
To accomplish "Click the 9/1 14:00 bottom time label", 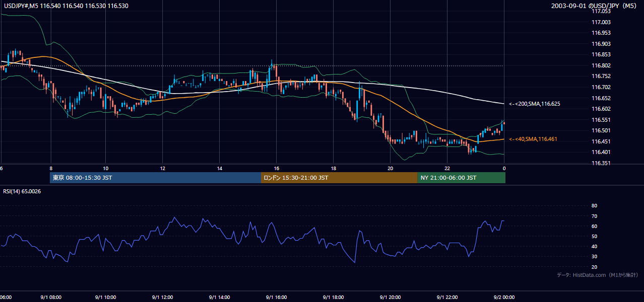I will [220, 297].
